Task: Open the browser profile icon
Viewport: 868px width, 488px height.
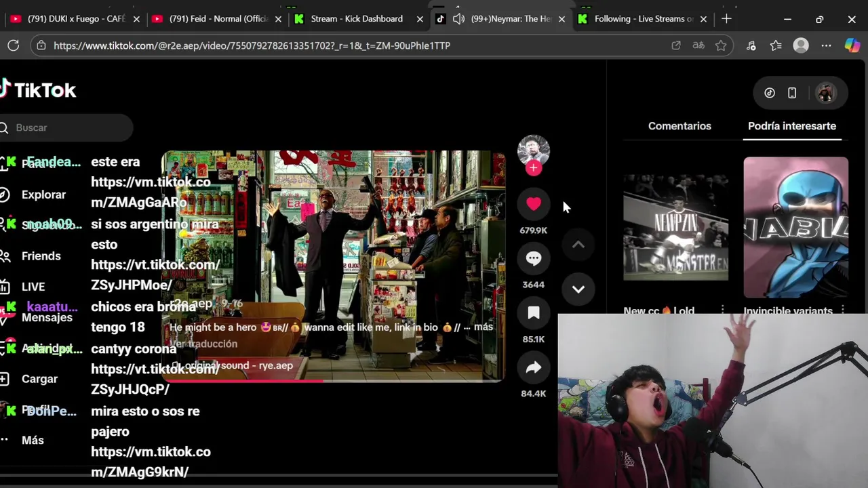Action: click(x=801, y=45)
